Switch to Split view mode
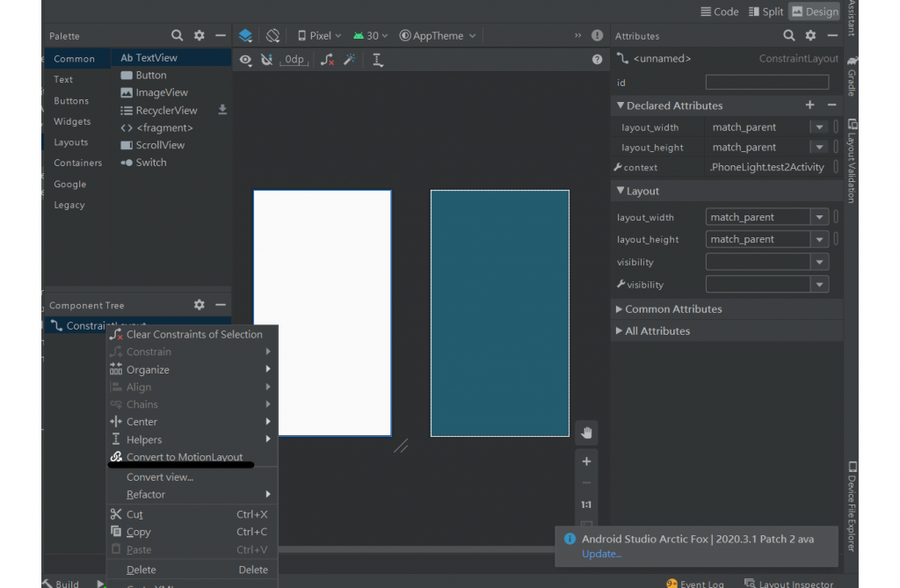The image size is (900, 588). 766,11
